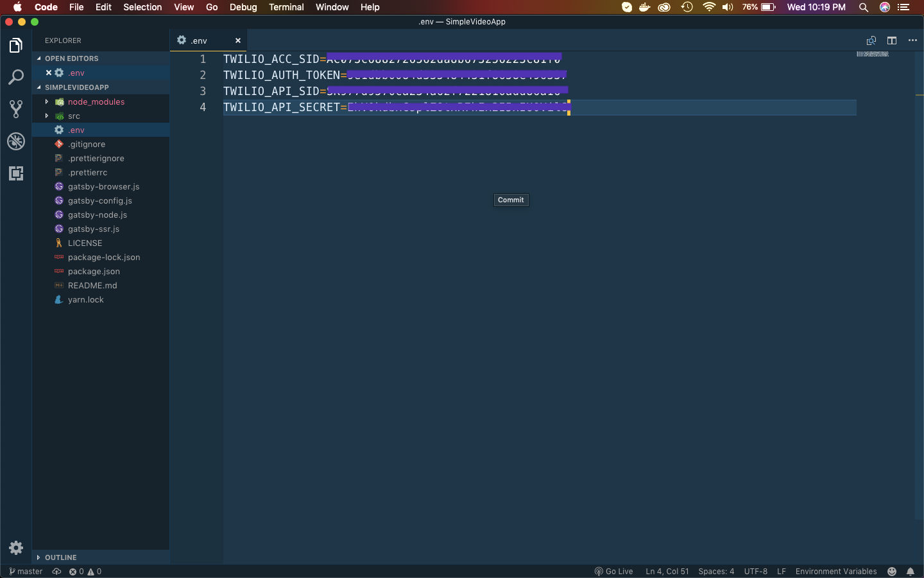Open the LICENSE file
Screen dimensions: 924x578
[101, 243]
